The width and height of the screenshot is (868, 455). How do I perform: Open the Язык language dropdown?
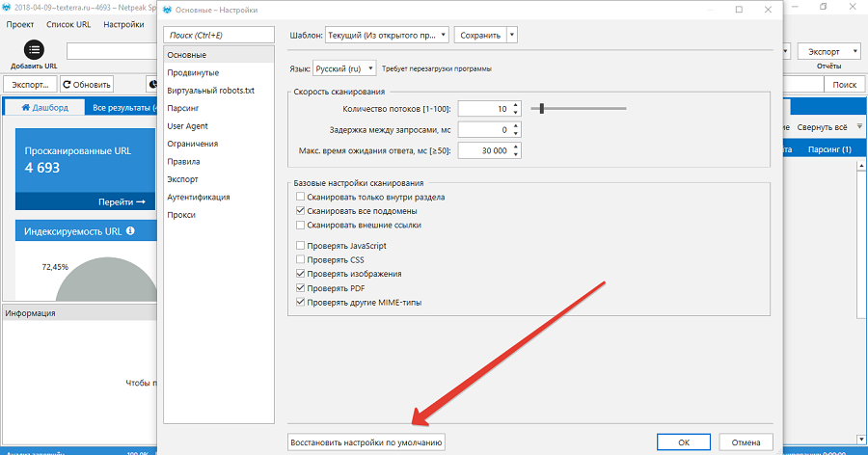point(344,68)
